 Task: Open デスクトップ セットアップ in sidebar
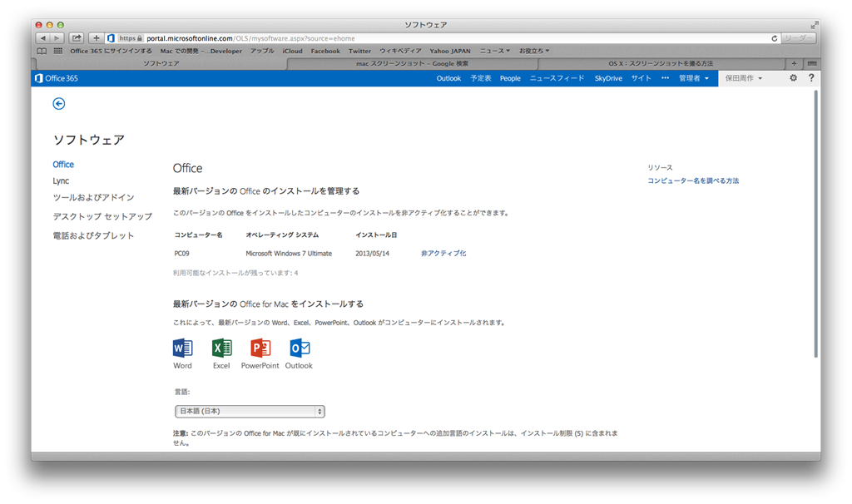(102, 217)
